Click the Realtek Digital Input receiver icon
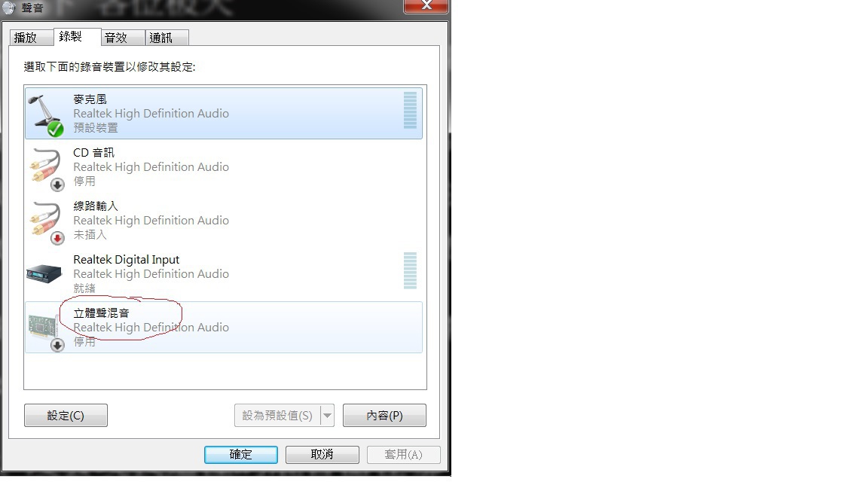 tap(44, 273)
